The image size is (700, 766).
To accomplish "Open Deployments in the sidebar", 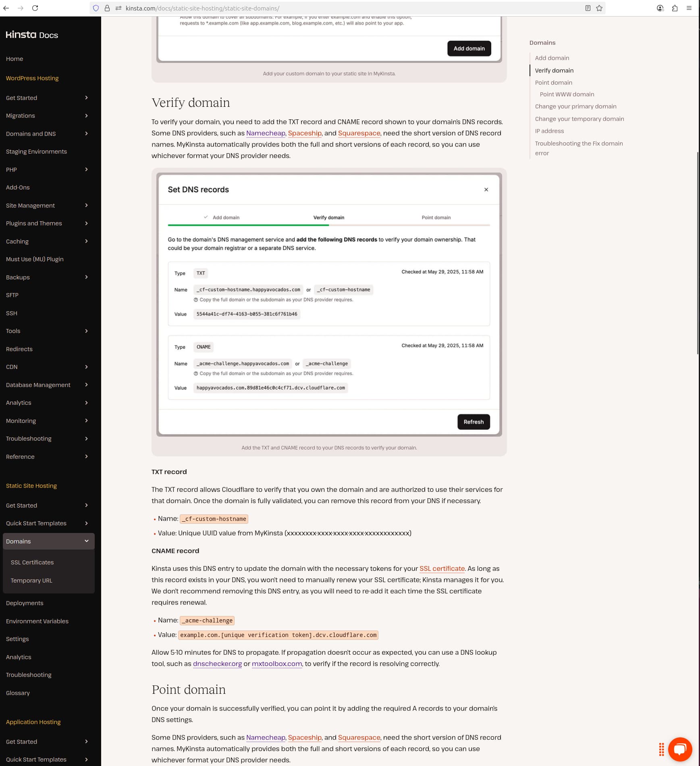I will pos(25,603).
